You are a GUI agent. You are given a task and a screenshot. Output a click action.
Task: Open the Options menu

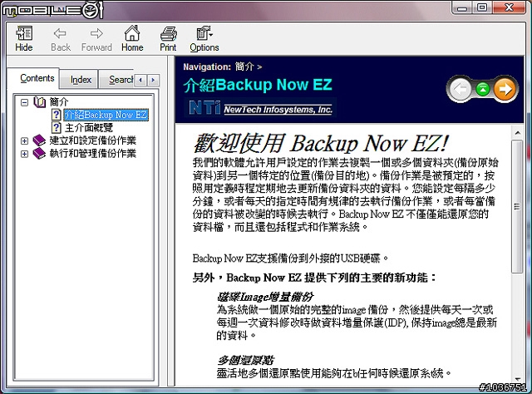click(204, 38)
